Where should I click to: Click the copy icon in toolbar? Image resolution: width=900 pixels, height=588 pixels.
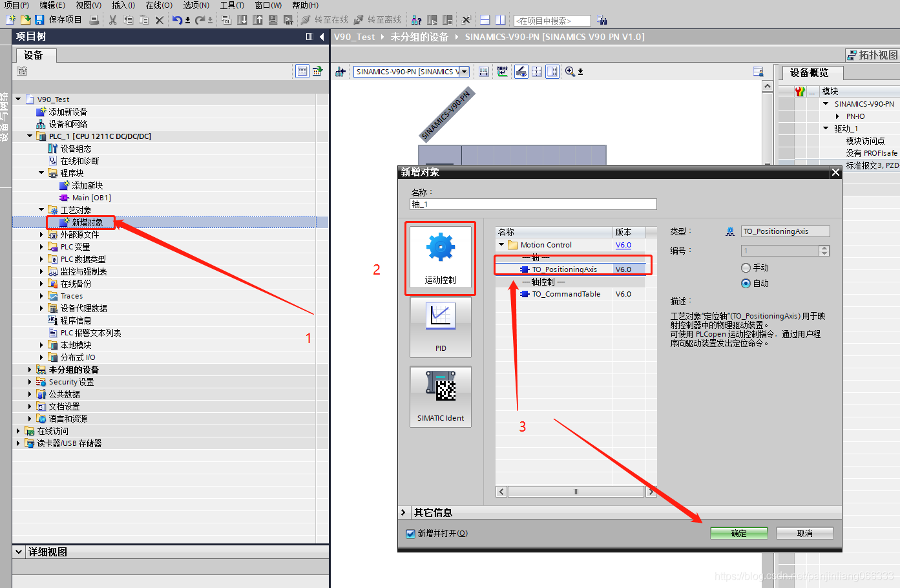pos(128,19)
